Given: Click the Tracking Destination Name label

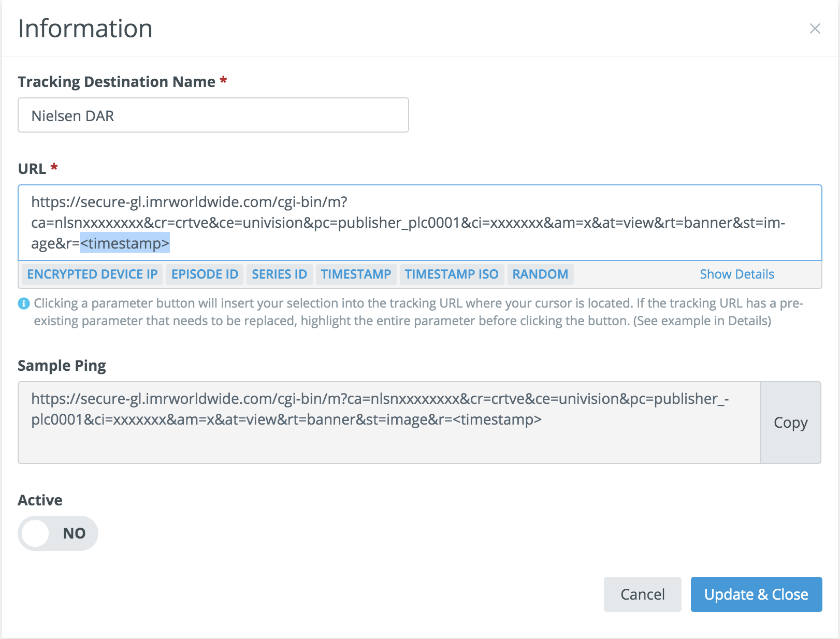Looking at the screenshot, I should pos(116,82).
